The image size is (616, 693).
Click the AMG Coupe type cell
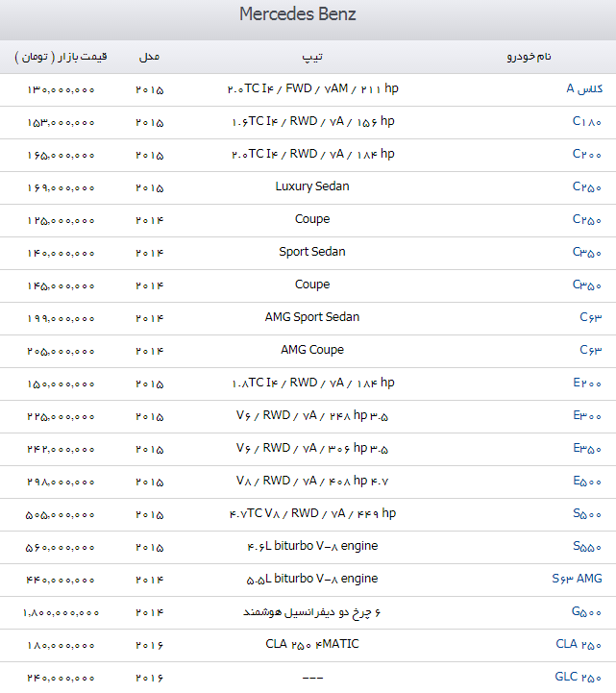tap(312, 350)
